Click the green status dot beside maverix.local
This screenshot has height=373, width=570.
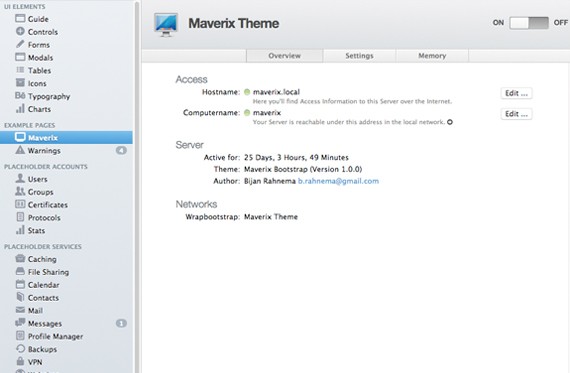(x=247, y=92)
